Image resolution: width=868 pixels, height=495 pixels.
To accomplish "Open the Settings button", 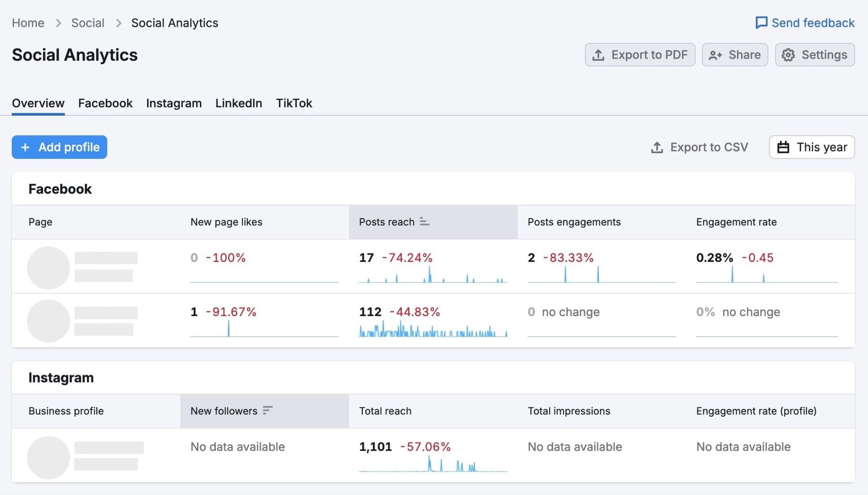I will pos(815,55).
